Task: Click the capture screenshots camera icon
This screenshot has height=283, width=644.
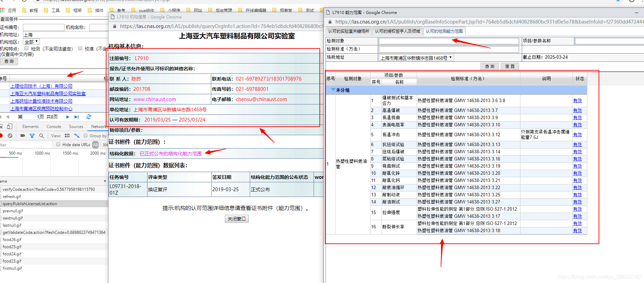Action: (23, 136)
